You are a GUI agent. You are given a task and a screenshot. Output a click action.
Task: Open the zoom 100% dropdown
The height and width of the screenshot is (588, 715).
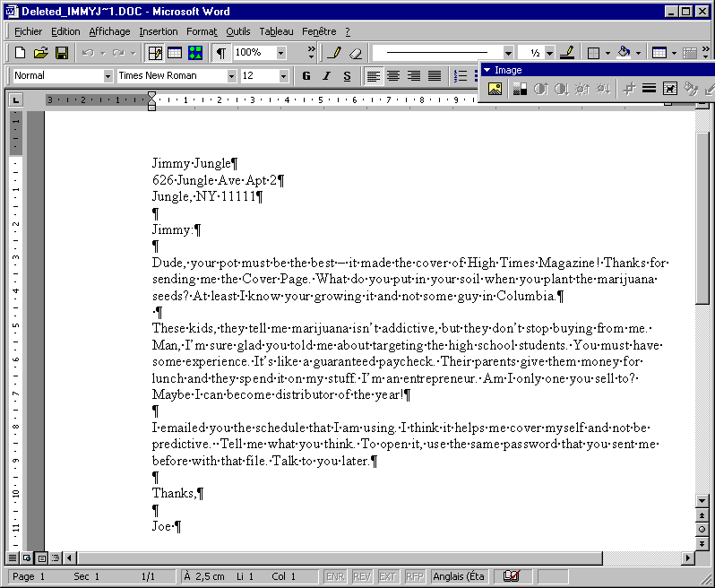tap(280, 53)
